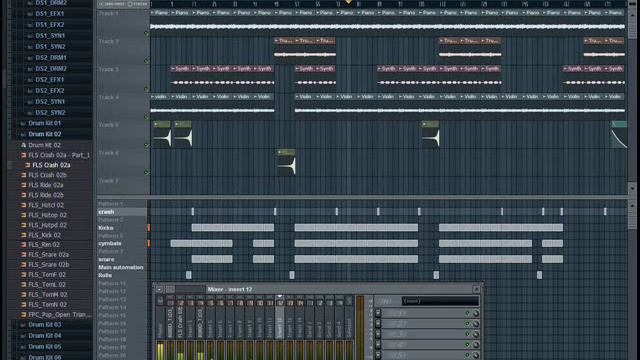
Task: Select the Kicks pattern row
Action: click(x=122, y=228)
